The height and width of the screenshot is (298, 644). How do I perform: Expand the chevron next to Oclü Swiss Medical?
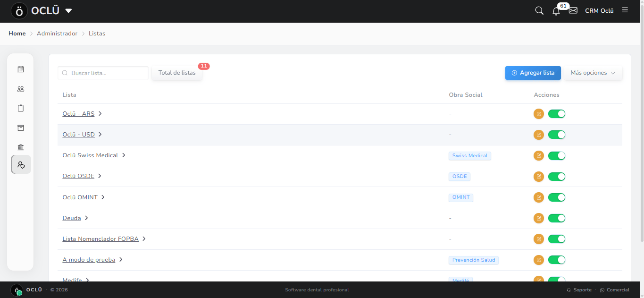124,155
